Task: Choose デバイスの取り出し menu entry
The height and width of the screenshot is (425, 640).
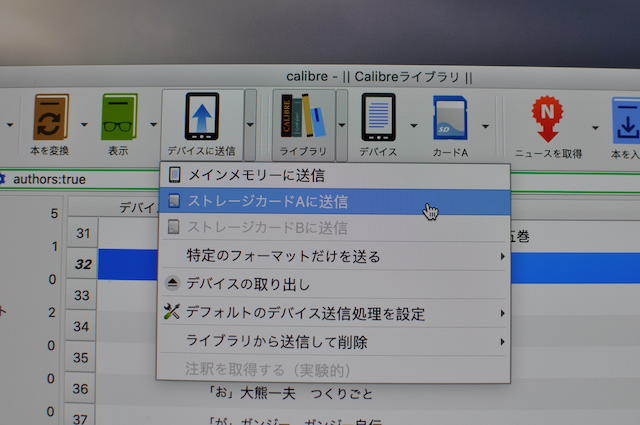Action: (x=333, y=284)
